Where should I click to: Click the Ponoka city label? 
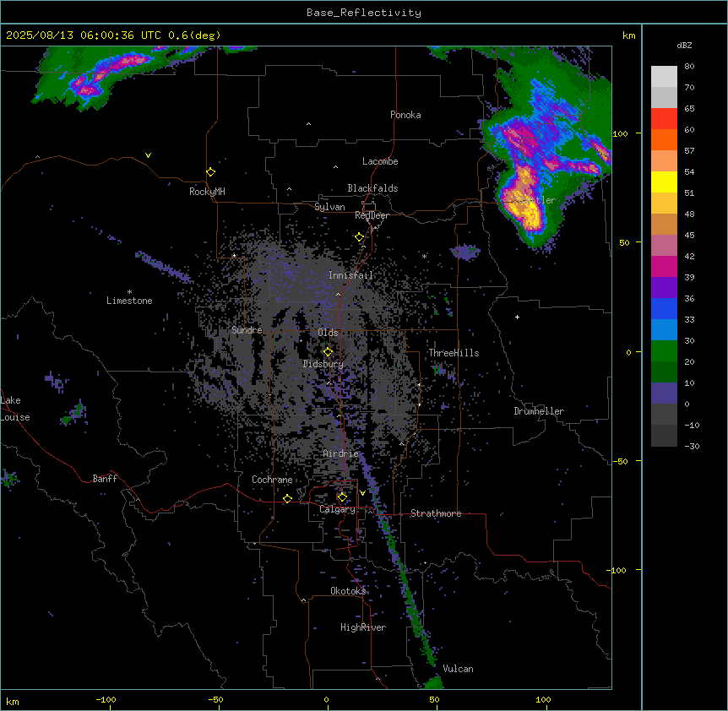pos(405,115)
